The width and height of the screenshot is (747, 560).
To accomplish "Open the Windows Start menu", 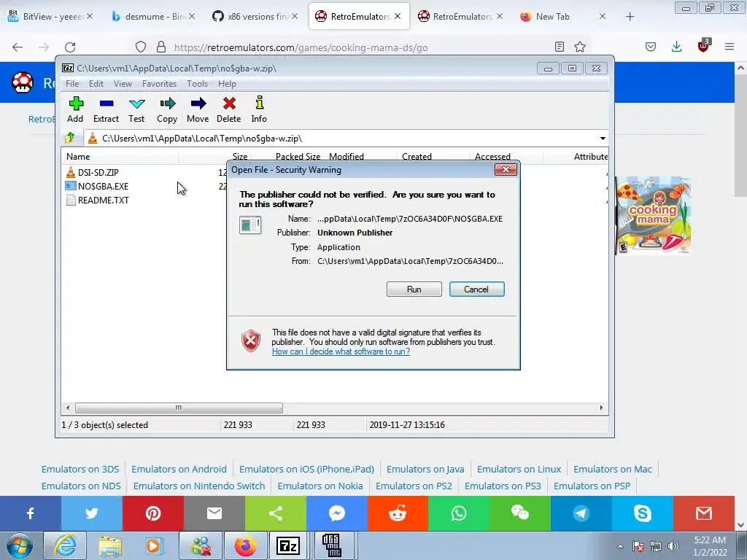I will tap(19, 545).
